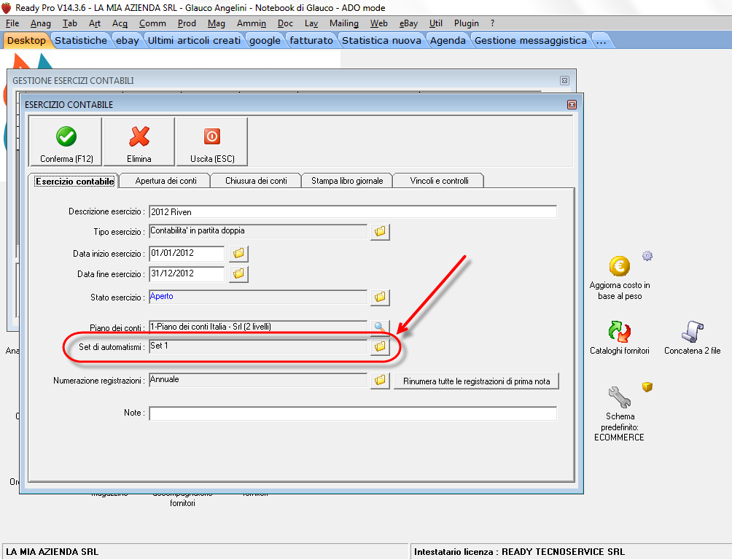Click the Conferma (F12) green checkmark button

(x=66, y=141)
